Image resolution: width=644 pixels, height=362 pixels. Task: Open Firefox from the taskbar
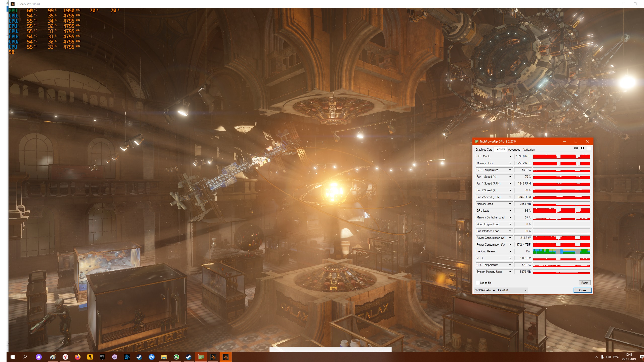(x=77, y=357)
